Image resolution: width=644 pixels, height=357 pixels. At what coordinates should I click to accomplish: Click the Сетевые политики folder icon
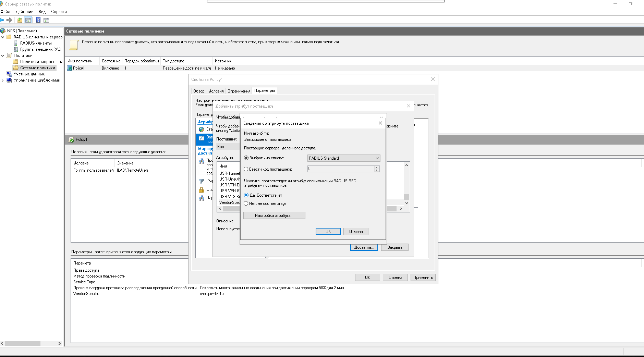tap(16, 68)
